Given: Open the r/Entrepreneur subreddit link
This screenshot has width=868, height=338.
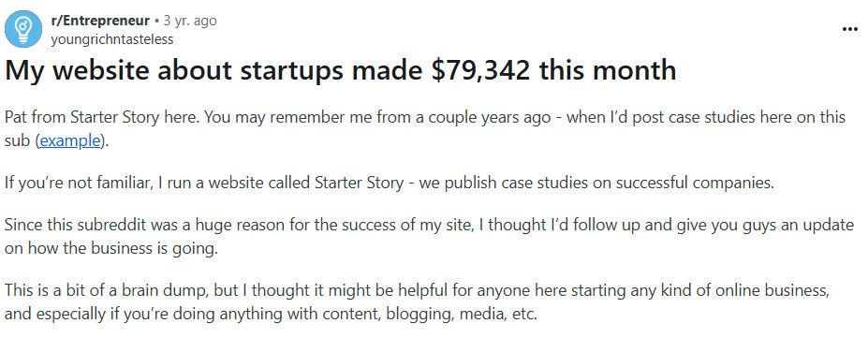Looking at the screenshot, I should coord(100,21).
